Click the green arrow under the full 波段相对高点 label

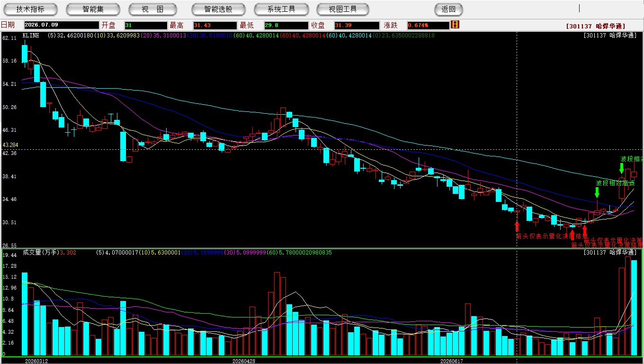click(x=597, y=192)
